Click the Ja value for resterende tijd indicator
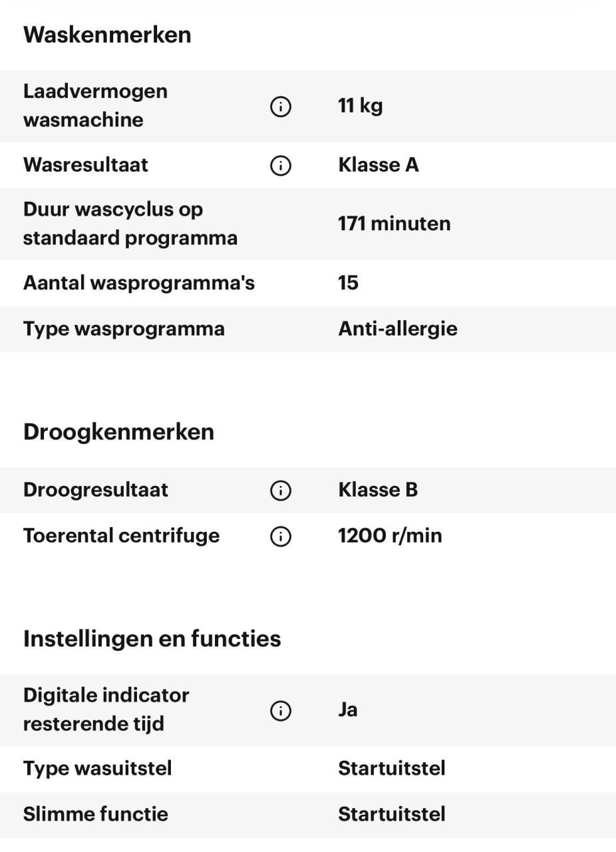 pos(348,709)
